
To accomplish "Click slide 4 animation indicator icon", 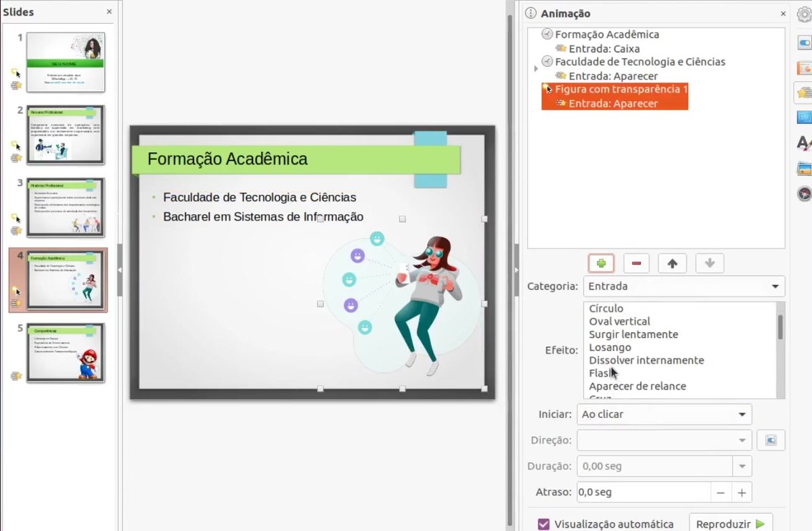I will [x=16, y=304].
